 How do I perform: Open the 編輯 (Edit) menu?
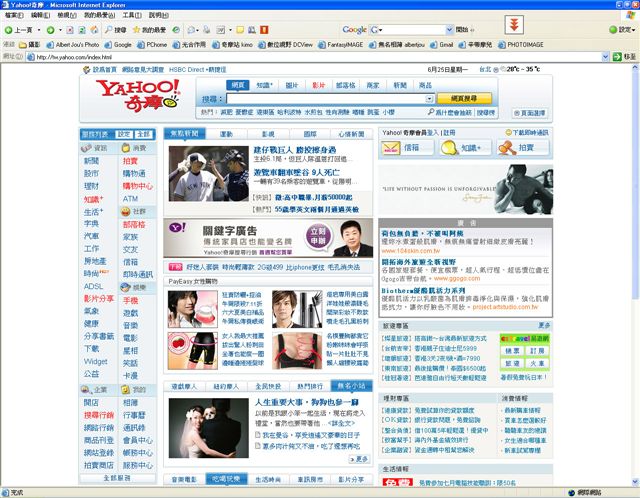coord(40,15)
